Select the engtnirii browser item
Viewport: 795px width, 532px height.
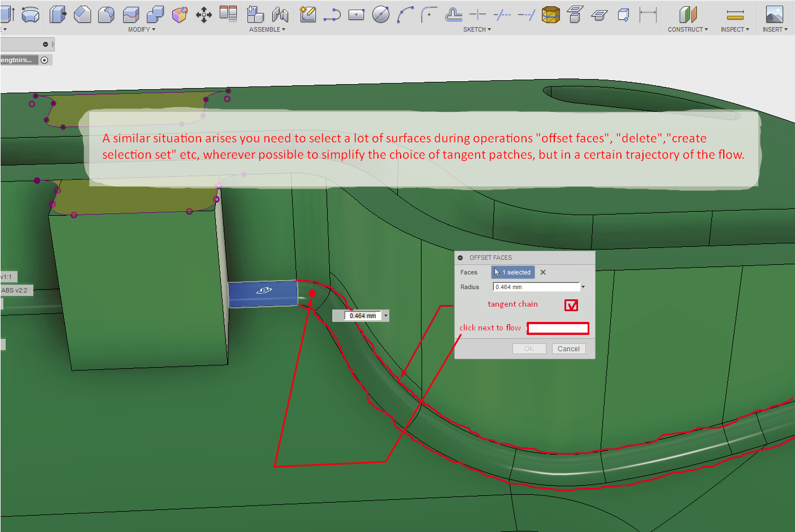pyautogui.click(x=20, y=60)
